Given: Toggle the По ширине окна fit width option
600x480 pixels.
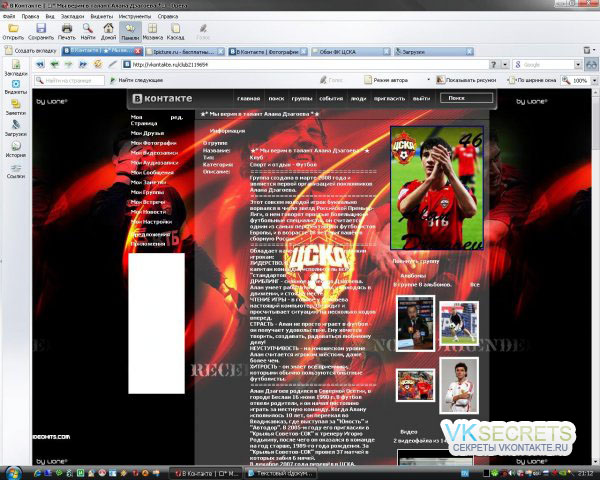Looking at the screenshot, I should click(x=532, y=80).
